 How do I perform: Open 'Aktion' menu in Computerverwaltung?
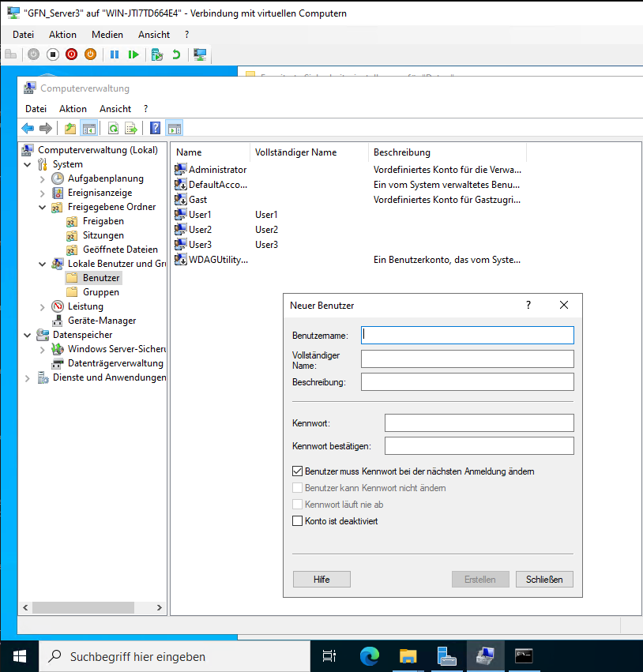click(73, 109)
